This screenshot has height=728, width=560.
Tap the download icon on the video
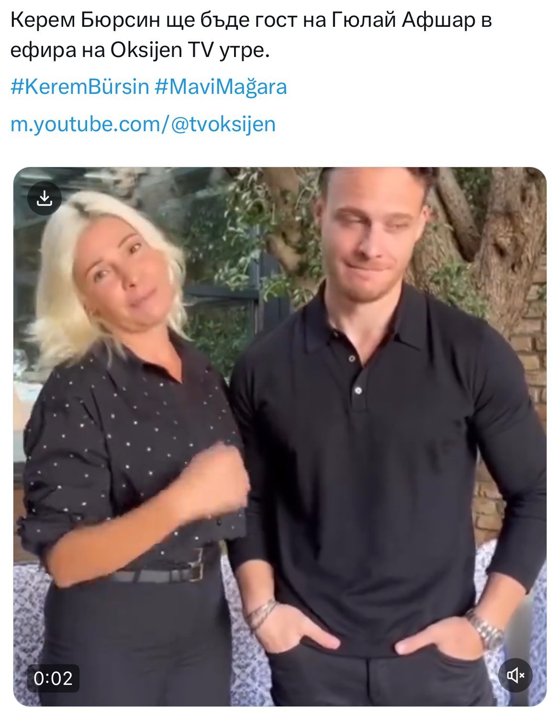pyautogui.click(x=45, y=198)
